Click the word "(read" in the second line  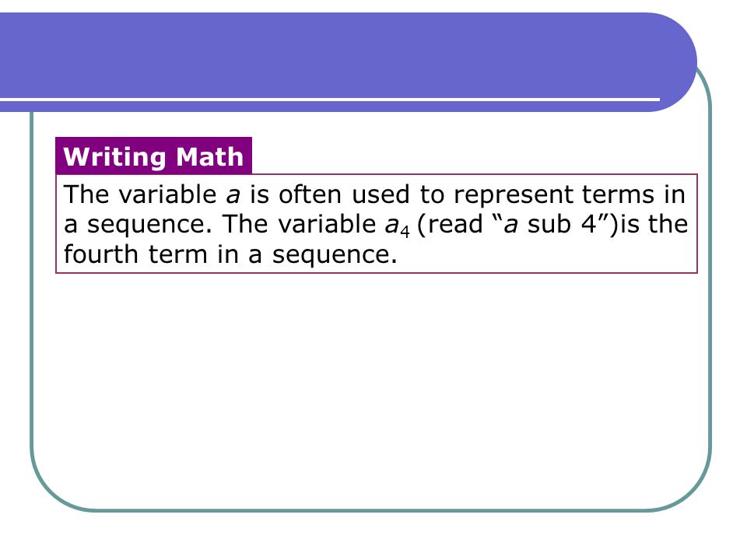coord(450,225)
